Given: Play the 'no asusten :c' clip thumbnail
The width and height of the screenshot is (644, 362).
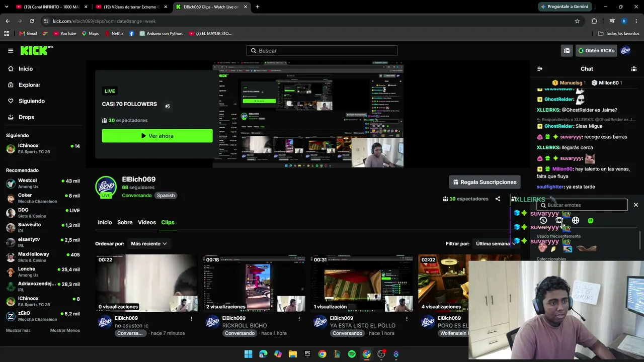Looking at the screenshot, I should point(147,284).
